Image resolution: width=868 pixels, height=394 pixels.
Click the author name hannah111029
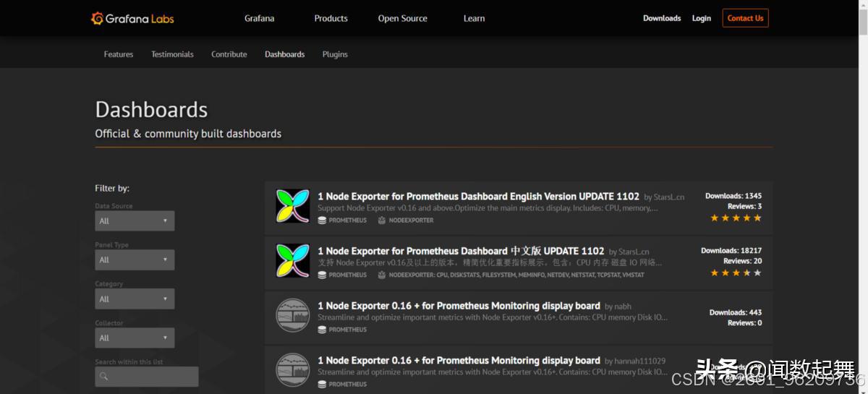click(x=640, y=361)
